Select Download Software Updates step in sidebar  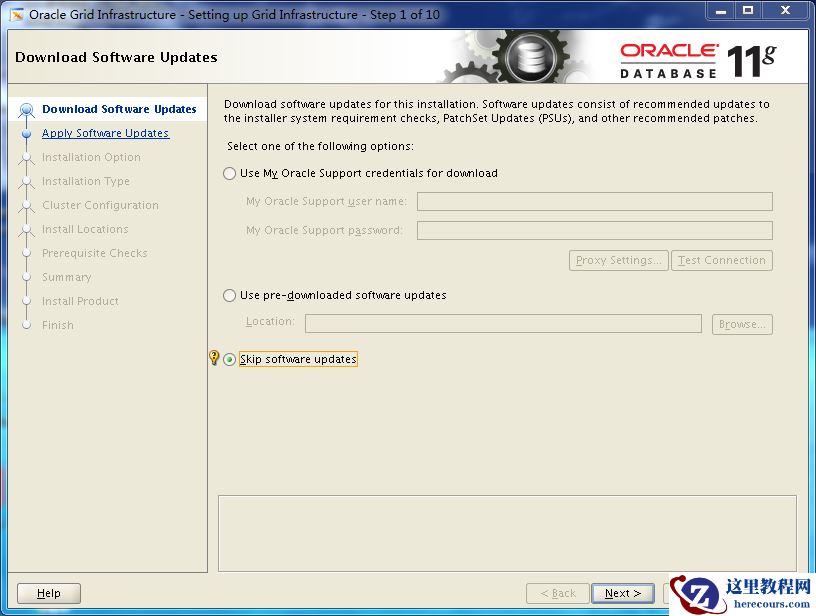(x=119, y=109)
